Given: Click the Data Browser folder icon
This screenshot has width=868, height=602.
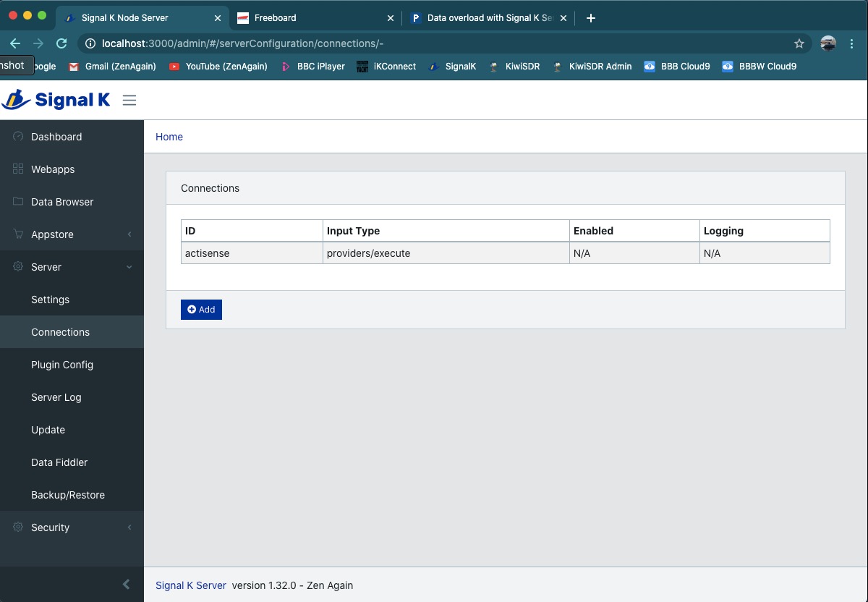Looking at the screenshot, I should coord(18,202).
